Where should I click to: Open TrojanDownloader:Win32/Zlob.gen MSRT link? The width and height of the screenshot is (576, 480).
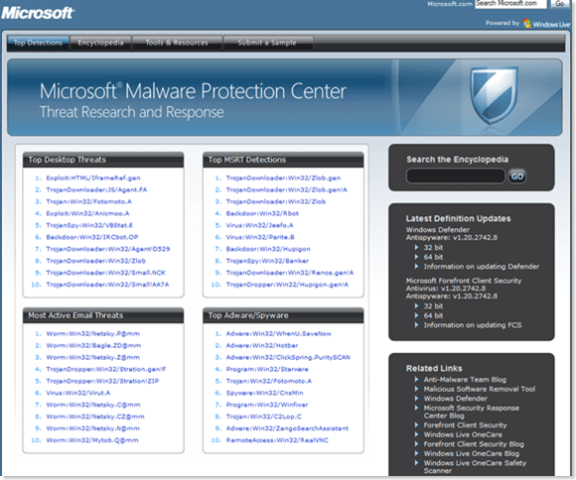[x=283, y=178]
